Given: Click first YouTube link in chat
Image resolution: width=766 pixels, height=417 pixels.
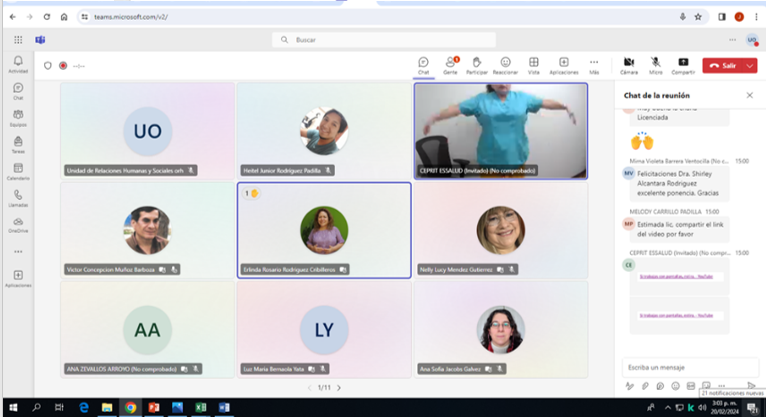Looking at the screenshot, I should [676, 276].
